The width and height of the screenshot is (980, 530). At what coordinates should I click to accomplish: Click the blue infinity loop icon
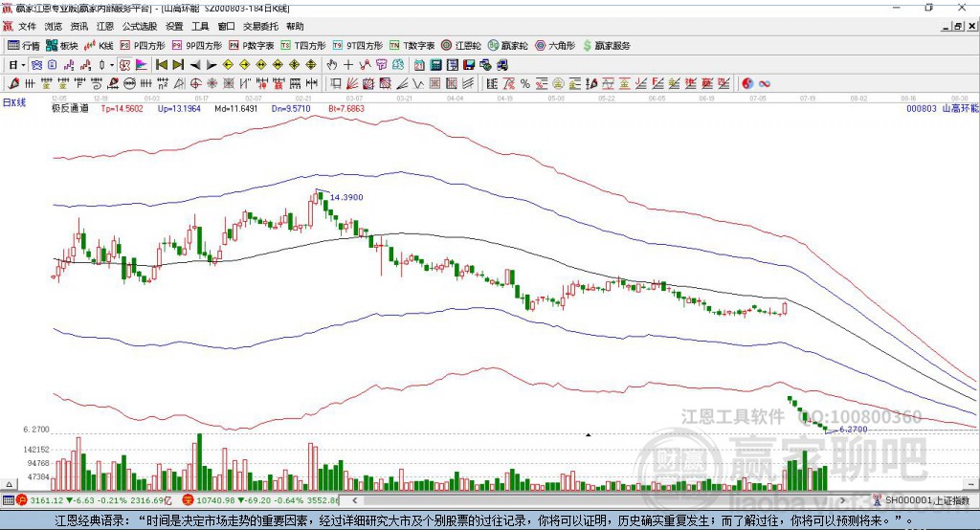coord(765,83)
